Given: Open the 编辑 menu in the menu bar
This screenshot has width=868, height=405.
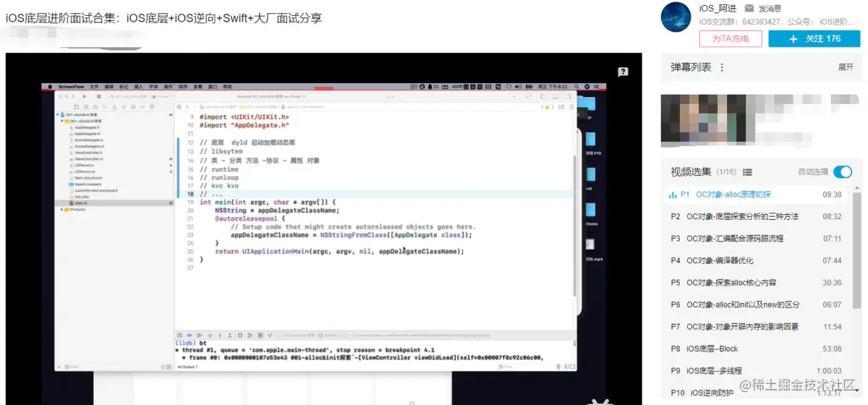Looking at the screenshot, I should point(109,87).
